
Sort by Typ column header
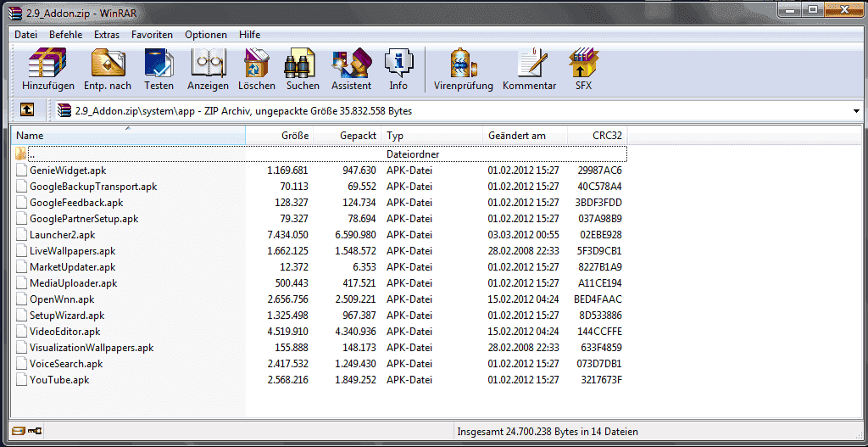(x=432, y=136)
